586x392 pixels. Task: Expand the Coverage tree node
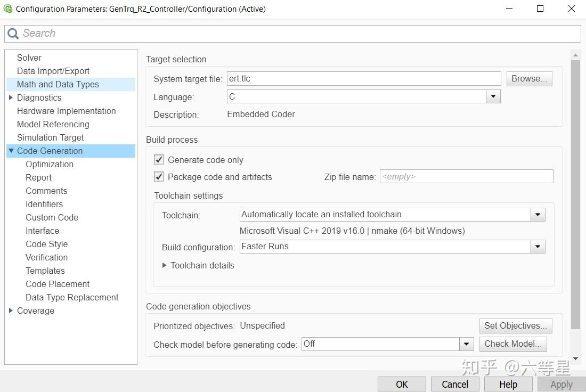(11, 311)
